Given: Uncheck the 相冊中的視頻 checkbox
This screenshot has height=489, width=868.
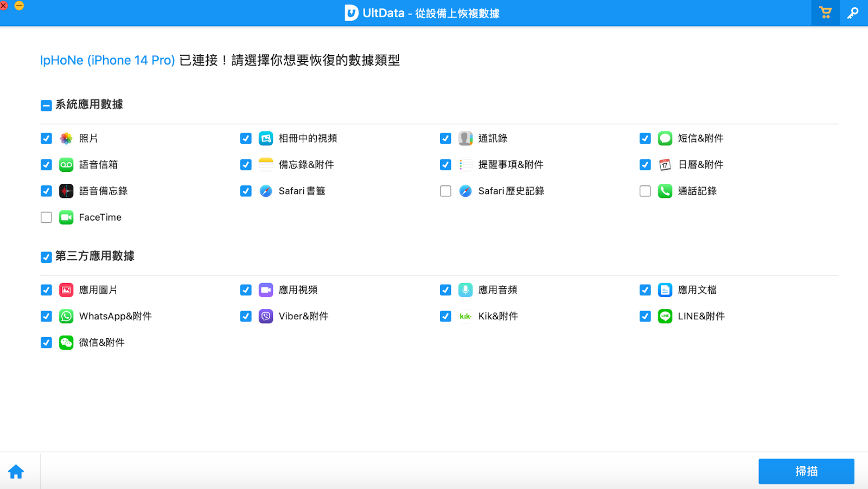Looking at the screenshot, I should [246, 138].
